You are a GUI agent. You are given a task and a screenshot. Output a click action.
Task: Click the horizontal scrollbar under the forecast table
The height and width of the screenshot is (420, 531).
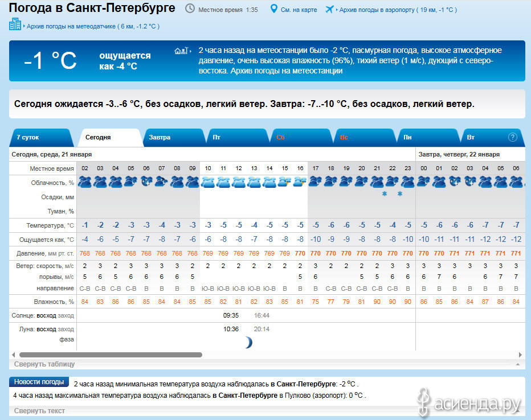108,355
